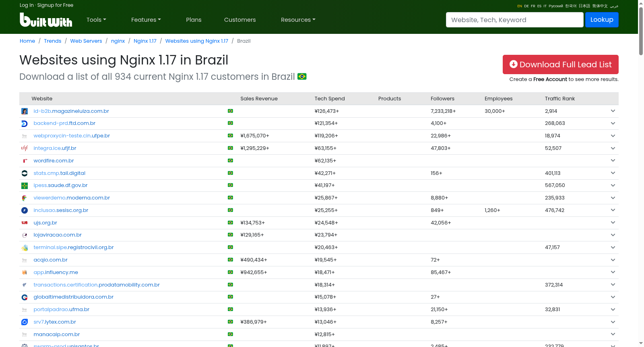The width and height of the screenshot is (644, 347).
Task: Click Brazil flag in ftd.com.br row
Action: pos(230,123)
